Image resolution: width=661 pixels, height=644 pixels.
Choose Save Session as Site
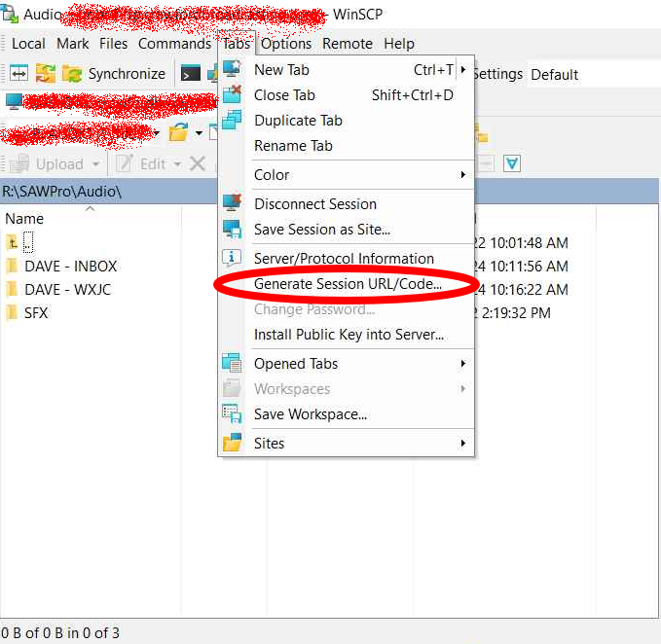pos(346,230)
